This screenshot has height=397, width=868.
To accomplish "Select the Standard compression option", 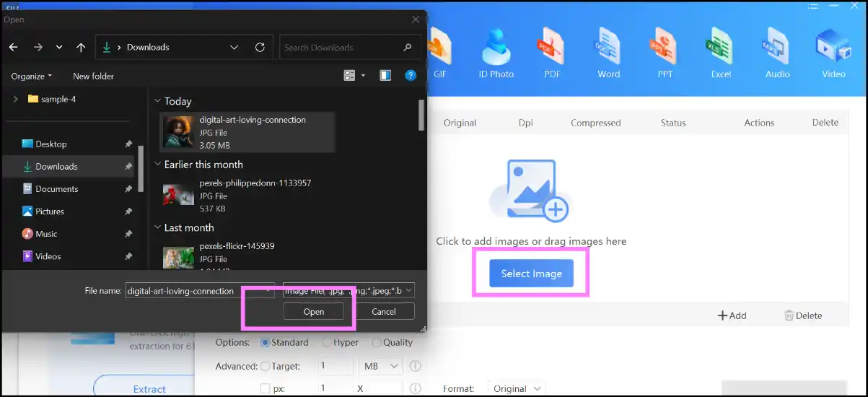I will [284, 342].
